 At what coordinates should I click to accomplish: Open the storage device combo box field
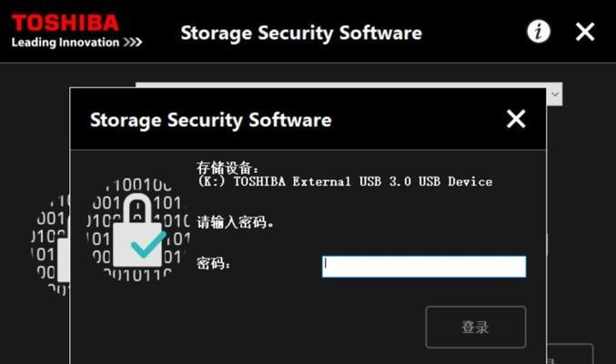(x=348, y=85)
